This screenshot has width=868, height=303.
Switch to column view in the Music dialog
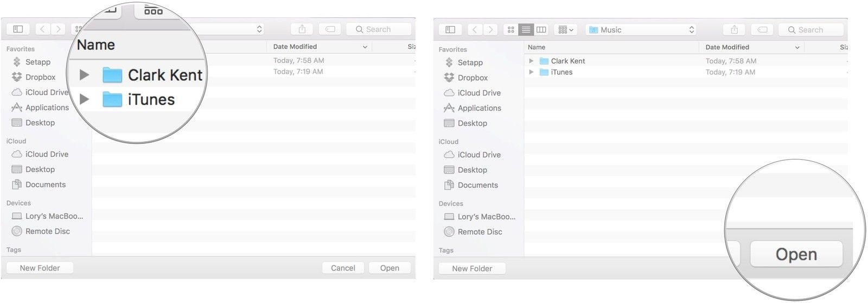pos(541,30)
